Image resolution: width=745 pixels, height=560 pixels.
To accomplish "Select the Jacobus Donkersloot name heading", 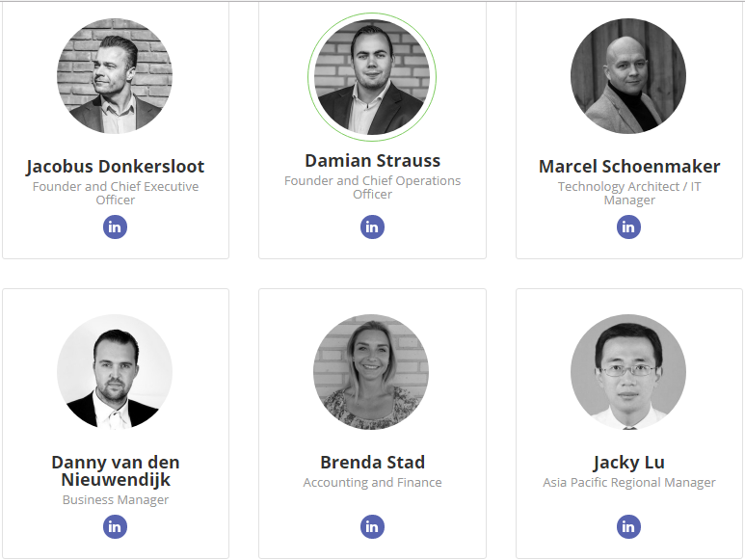I will [x=115, y=167].
